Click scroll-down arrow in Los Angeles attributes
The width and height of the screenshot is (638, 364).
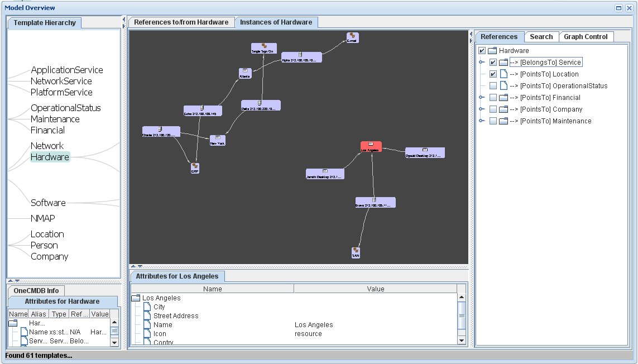point(462,341)
